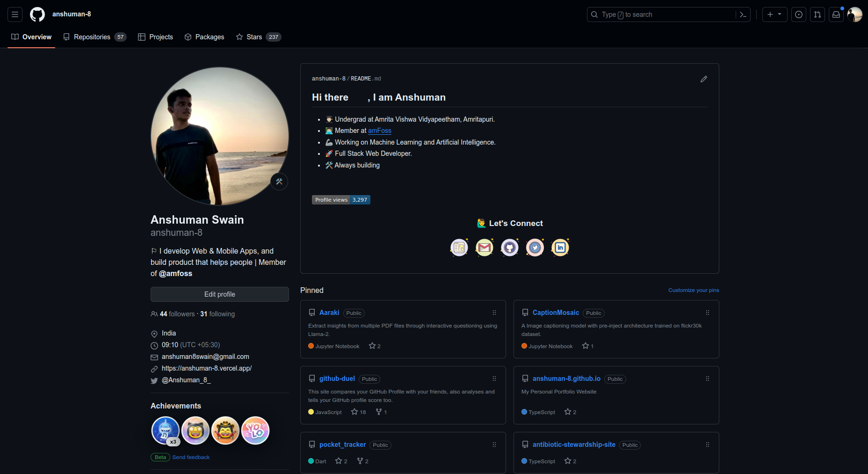868x474 pixels.
Task: Grab the drag handle on Aaraki pin
Action: tap(494, 313)
